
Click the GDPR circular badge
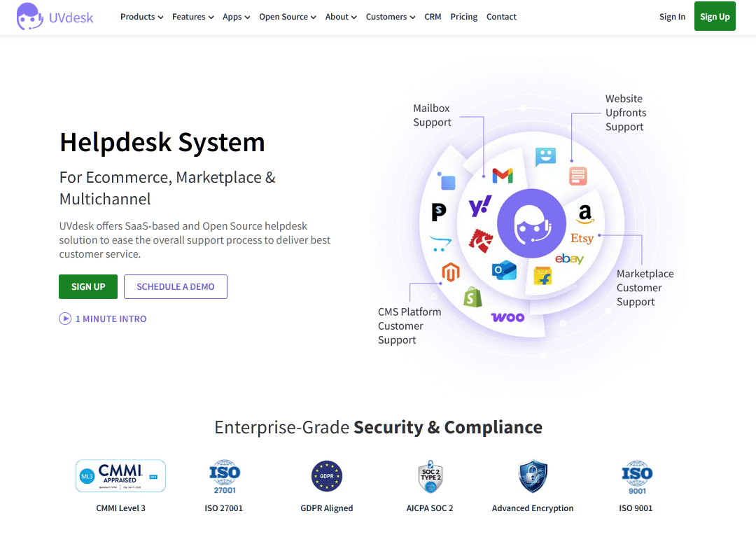[x=327, y=476]
